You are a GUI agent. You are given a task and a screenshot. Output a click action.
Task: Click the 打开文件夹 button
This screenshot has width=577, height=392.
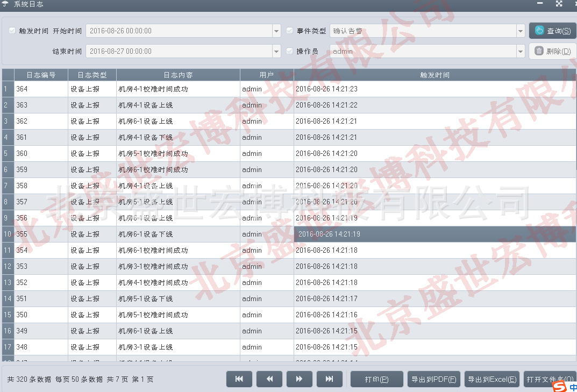[550, 379]
